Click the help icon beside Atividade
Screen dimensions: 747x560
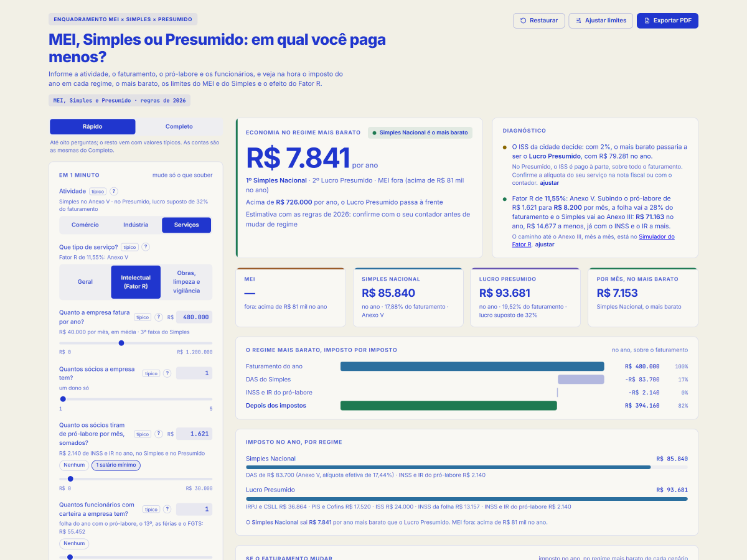pyautogui.click(x=114, y=192)
